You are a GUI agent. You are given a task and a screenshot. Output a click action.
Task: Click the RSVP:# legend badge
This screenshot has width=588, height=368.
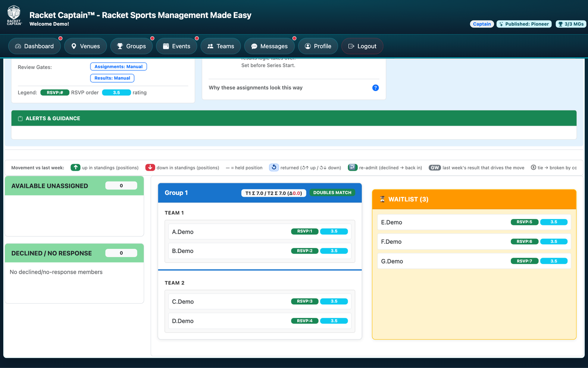click(x=55, y=92)
